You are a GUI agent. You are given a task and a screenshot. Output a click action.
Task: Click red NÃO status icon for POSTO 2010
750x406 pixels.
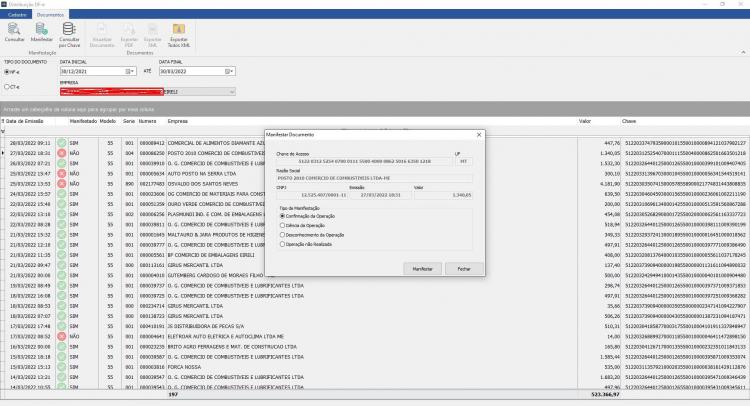62,153
